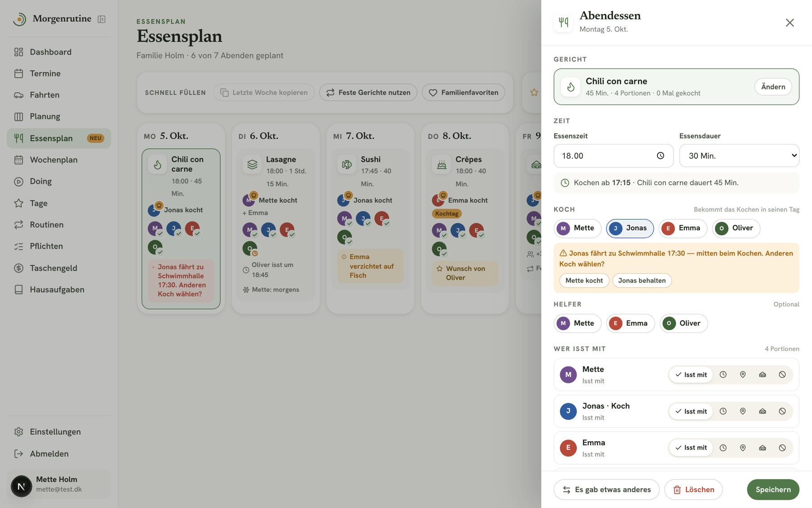Click the Mette Holm profile card
This screenshot has height=508, width=812.
tap(59, 484)
